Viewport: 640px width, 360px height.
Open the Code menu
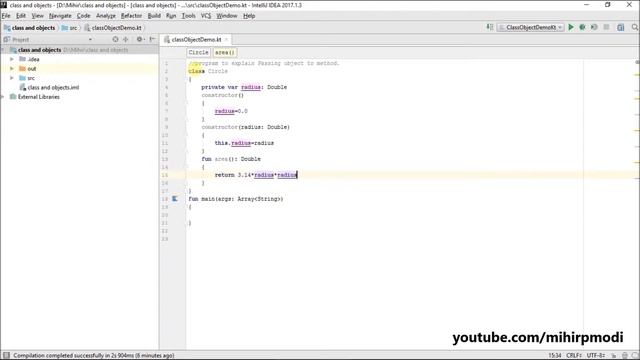[x=84, y=16]
